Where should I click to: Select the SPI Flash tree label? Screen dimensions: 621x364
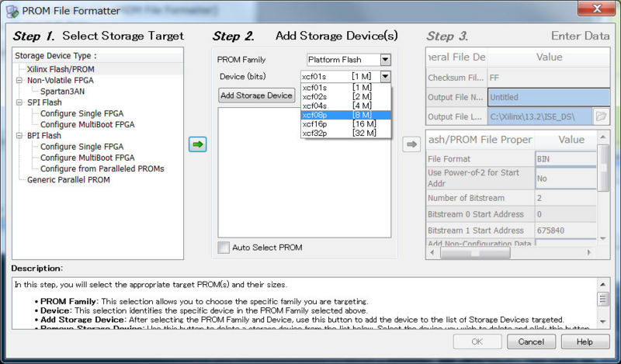click(x=44, y=102)
